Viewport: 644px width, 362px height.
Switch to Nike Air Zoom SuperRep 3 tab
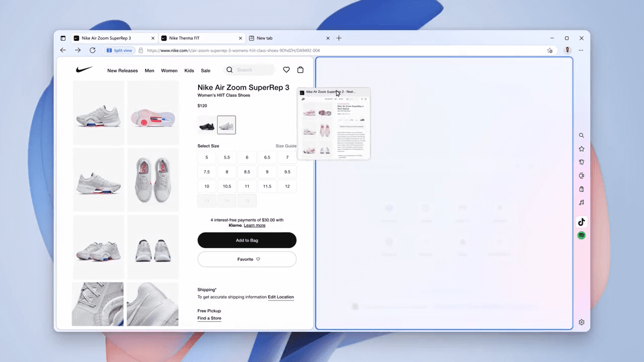pyautogui.click(x=115, y=38)
